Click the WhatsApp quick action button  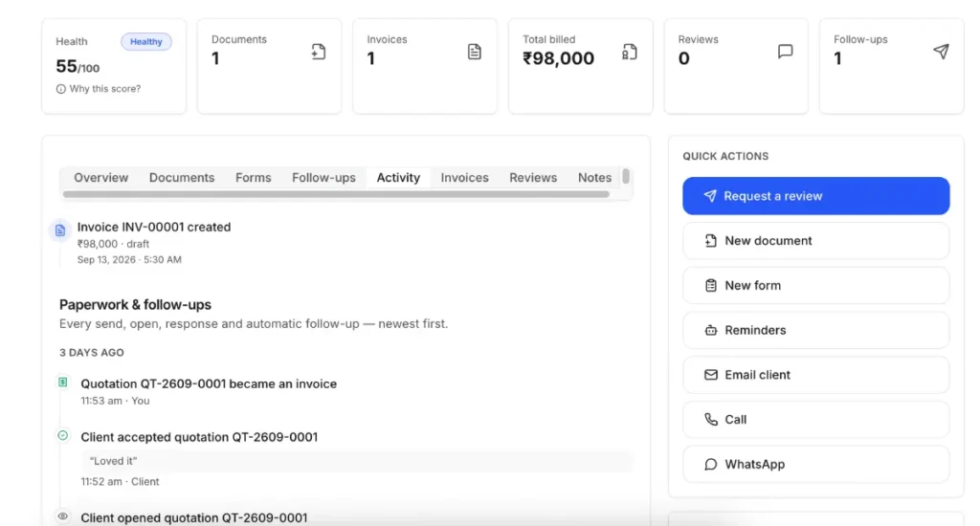point(815,464)
